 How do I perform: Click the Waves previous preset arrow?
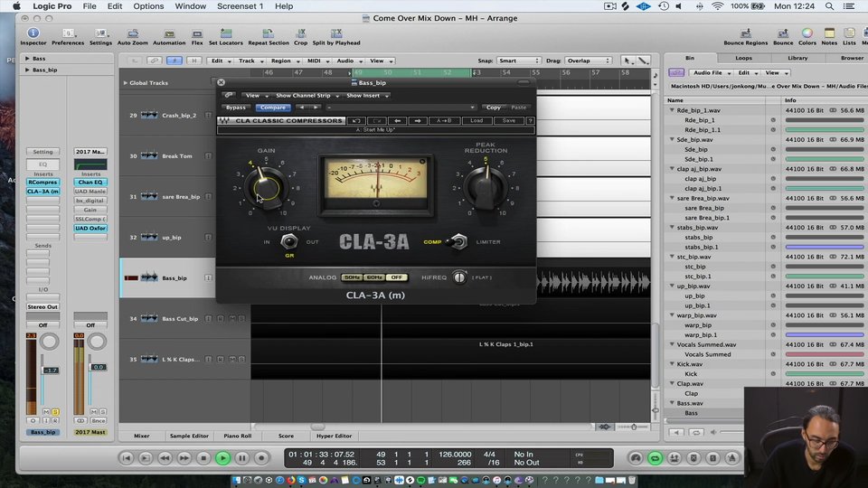tap(398, 120)
